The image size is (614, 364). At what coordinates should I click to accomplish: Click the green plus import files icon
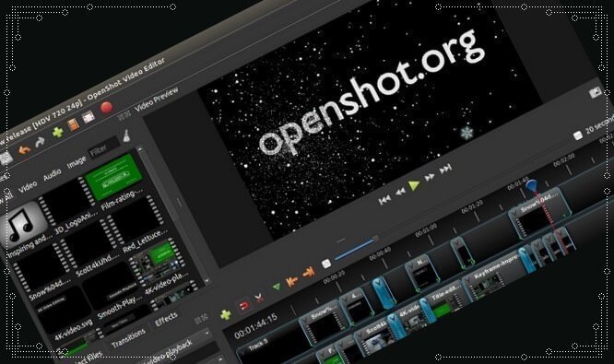pyautogui.click(x=58, y=132)
